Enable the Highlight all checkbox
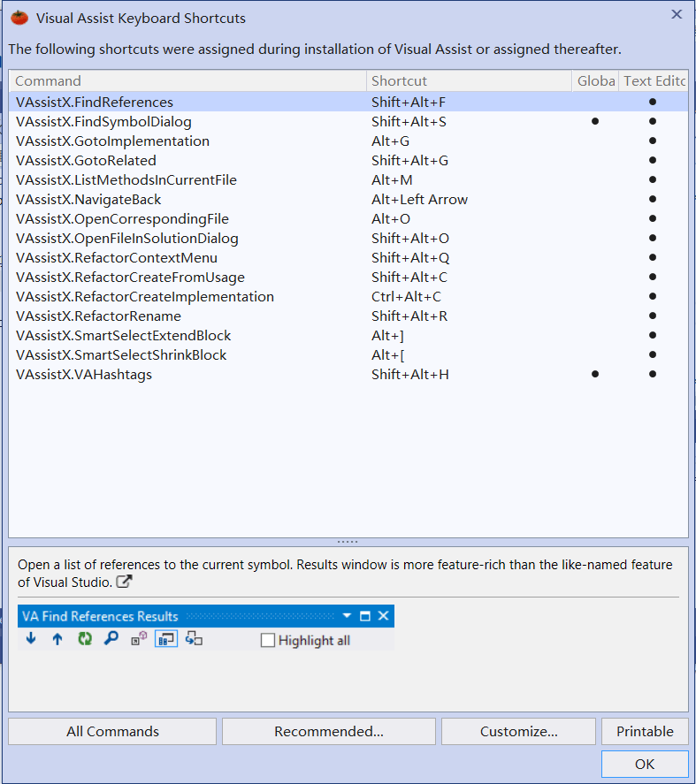The height and width of the screenshot is (784, 696). coord(268,640)
